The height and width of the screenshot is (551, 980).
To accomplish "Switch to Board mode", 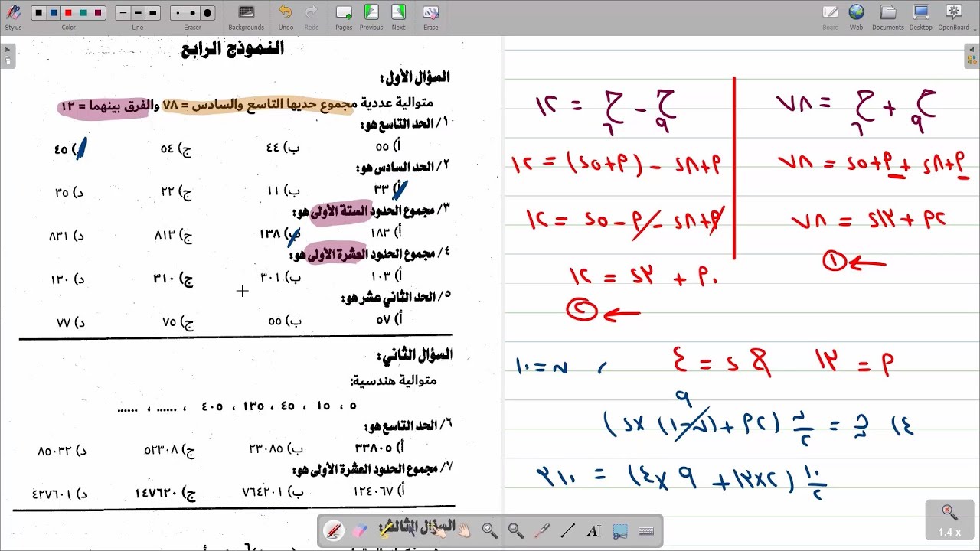I will pos(831,16).
